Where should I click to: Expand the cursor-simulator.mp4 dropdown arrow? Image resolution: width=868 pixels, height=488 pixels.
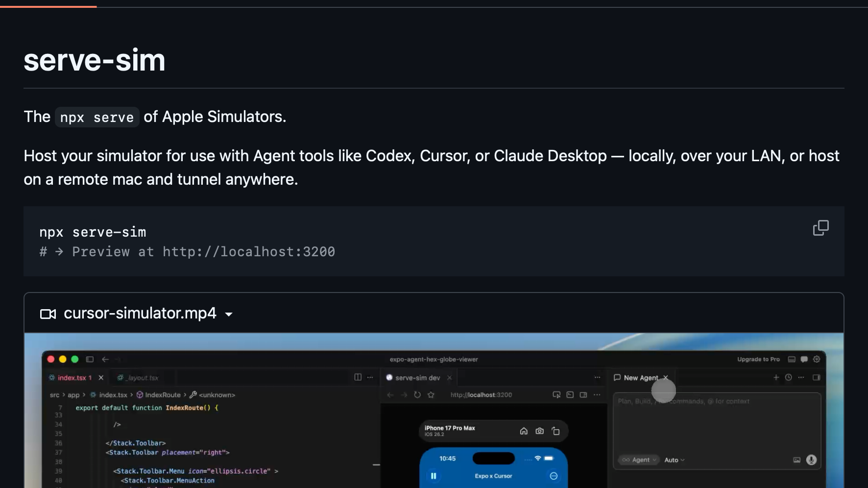point(229,315)
